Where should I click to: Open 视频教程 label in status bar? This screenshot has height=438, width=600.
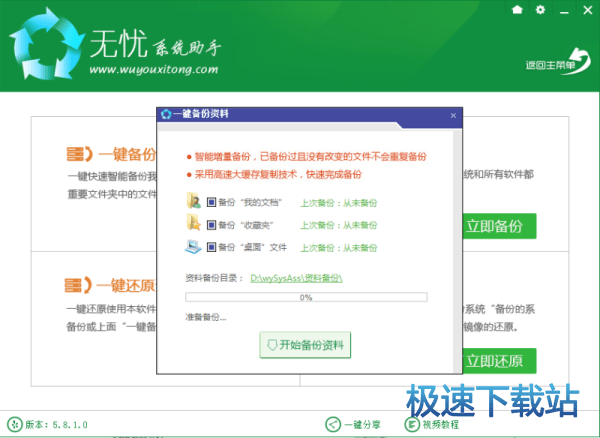pos(440,425)
